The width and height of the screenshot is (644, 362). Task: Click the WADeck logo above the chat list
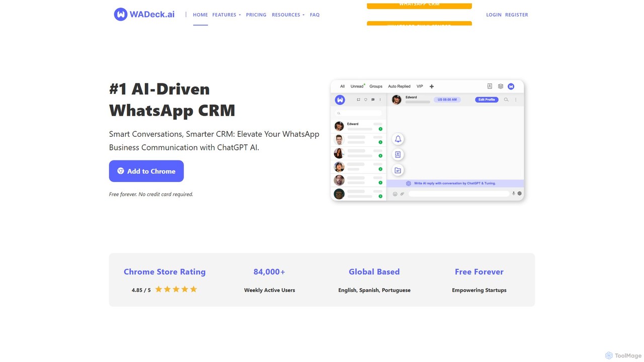click(x=340, y=100)
